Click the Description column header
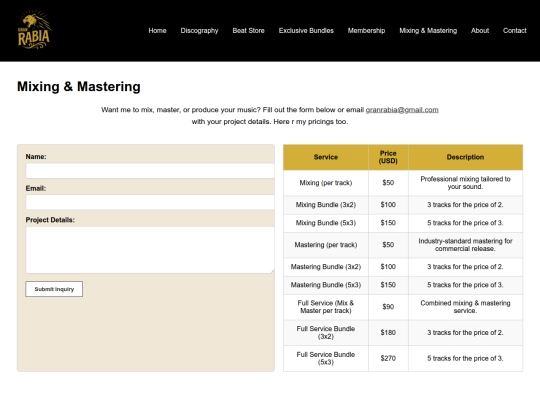The height and width of the screenshot is (405, 540). coord(465,157)
